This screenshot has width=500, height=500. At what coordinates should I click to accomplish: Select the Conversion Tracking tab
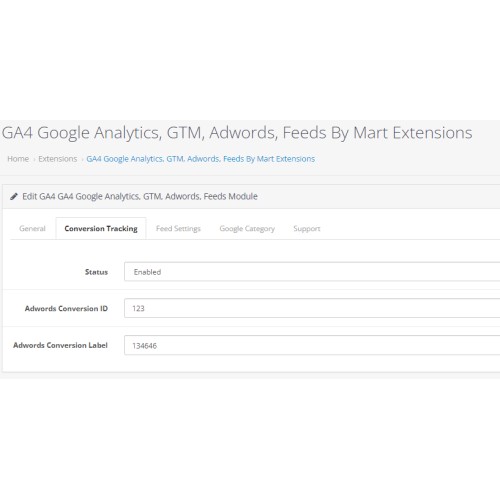(x=101, y=229)
